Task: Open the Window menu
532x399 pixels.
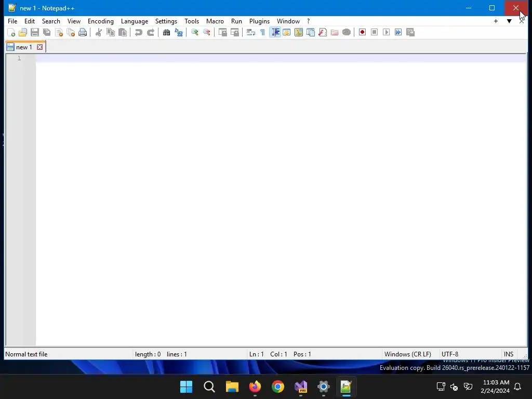Action: click(288, 21)
